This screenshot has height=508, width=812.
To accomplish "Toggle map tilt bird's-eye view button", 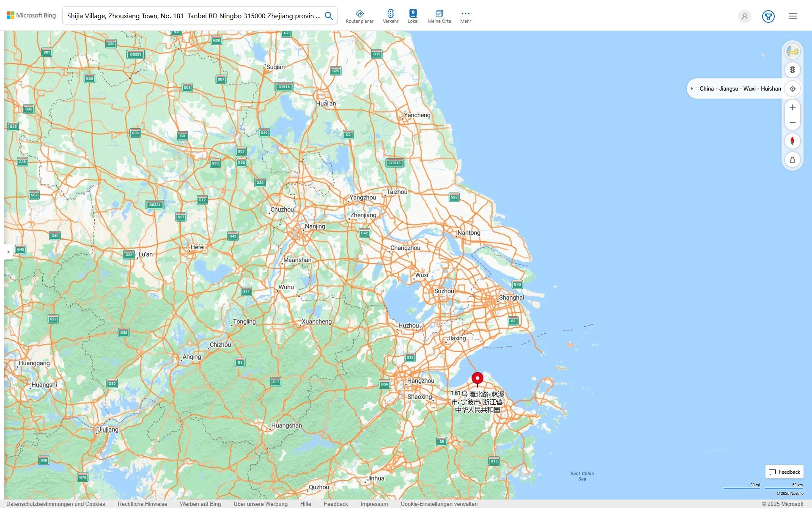I will (793, 160).
